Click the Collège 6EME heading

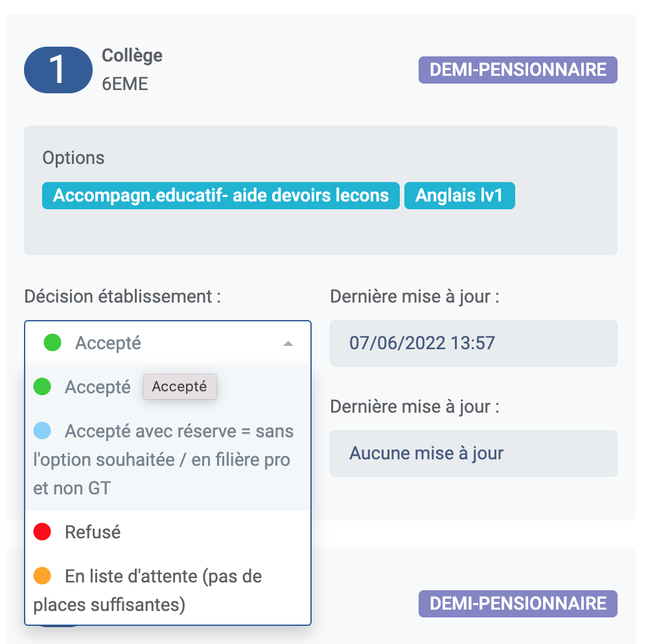click(132, 69)
